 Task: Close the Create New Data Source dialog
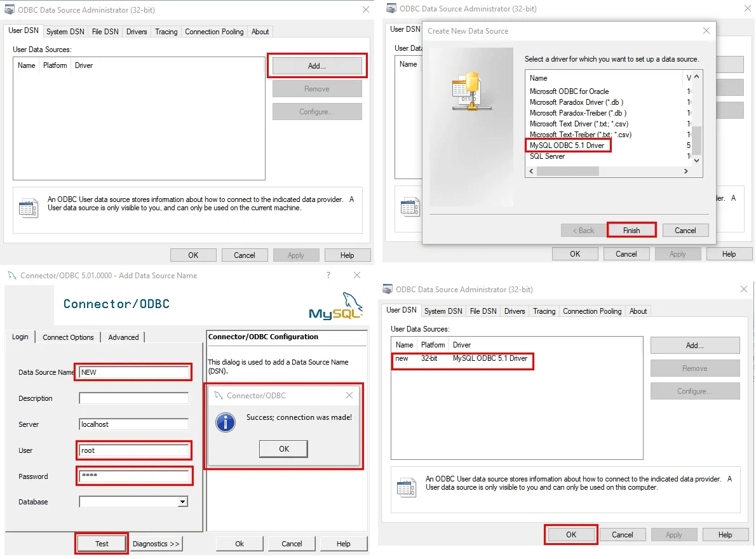pyautogui.click(x=706, y=31)
